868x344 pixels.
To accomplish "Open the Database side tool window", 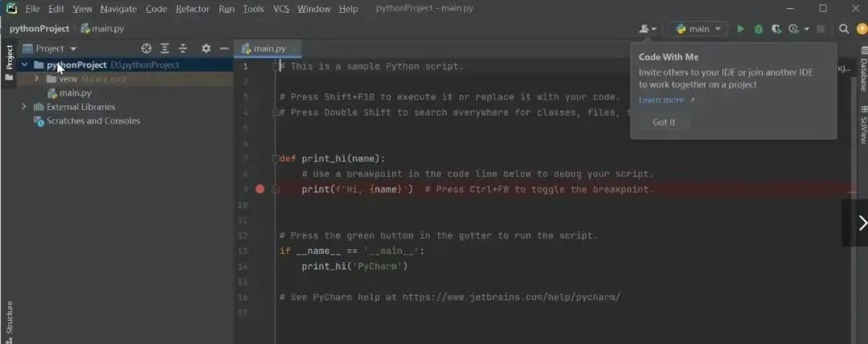I will [x=863, y=68].
